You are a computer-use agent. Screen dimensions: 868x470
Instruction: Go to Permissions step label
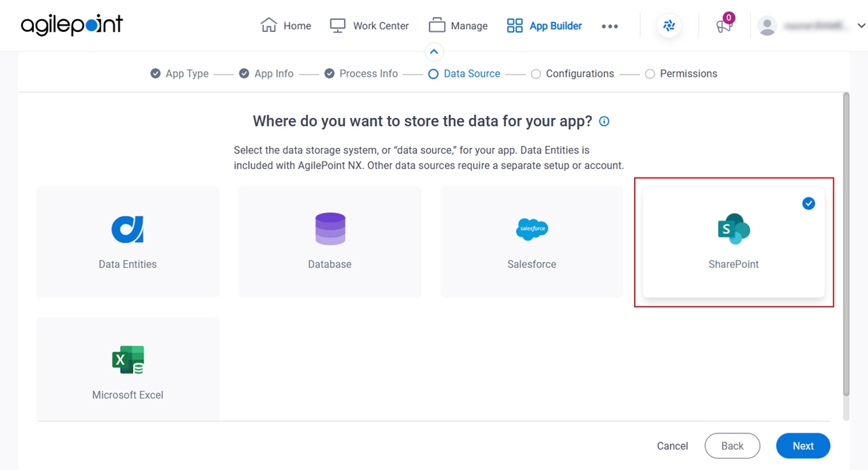click(x=688, y=73)
